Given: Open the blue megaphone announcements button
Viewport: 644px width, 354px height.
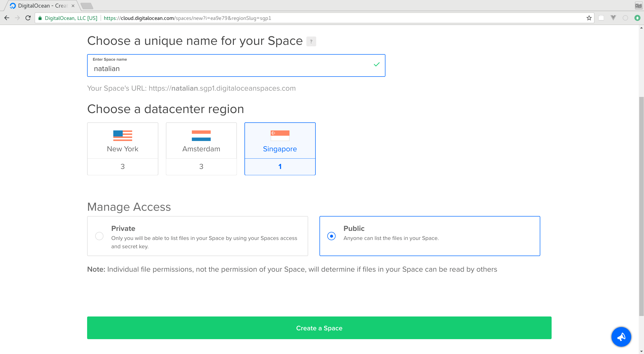Looking at the screenshot, I should [x=621, y=337].
